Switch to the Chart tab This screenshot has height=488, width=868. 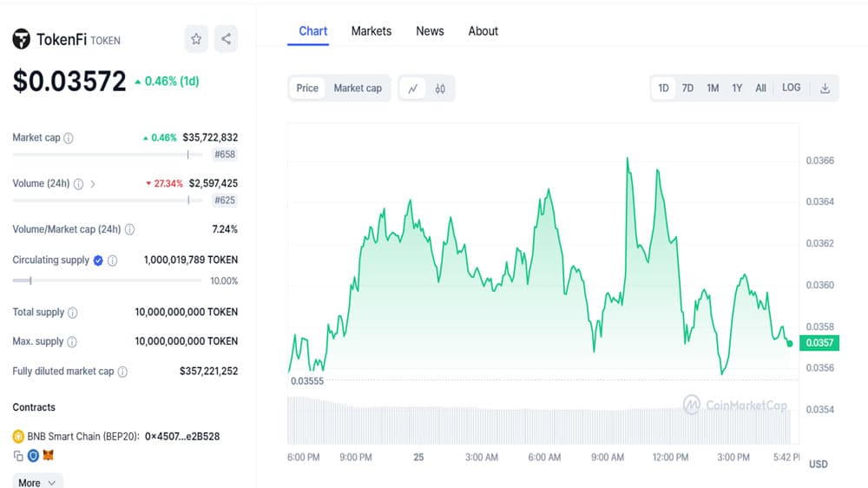312,31
